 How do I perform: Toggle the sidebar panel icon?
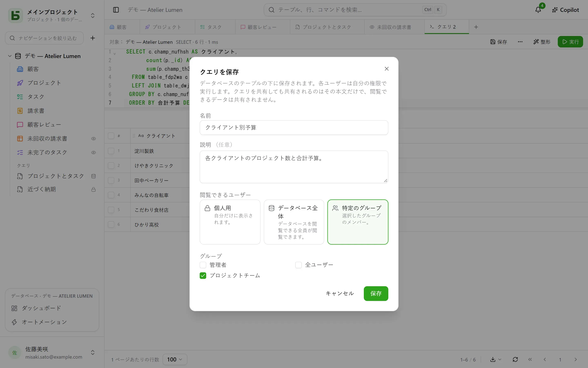pyautogui.click(x=116, y=10)
